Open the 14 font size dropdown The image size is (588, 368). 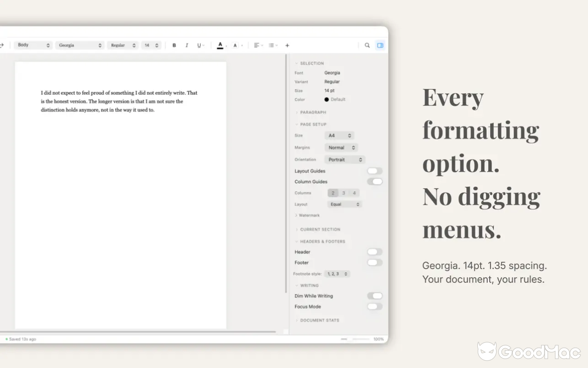click(151, 45)
